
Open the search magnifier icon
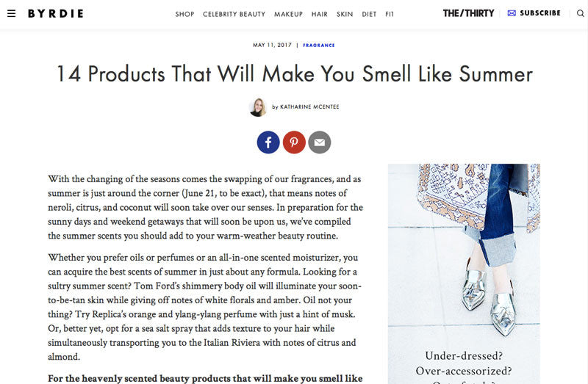pos(580,13)
